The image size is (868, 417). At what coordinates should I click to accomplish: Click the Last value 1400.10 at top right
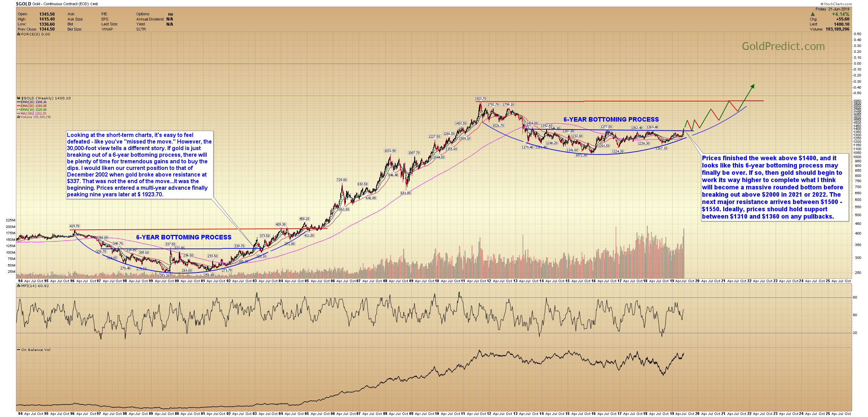pos(842,24)
